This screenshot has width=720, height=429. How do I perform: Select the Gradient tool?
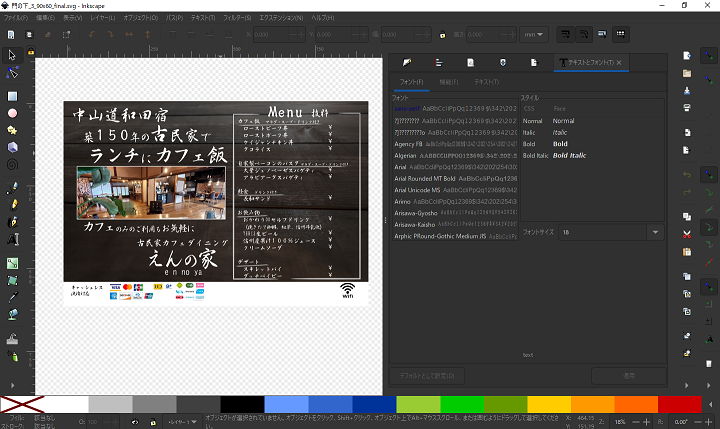(x=12, y=263)
